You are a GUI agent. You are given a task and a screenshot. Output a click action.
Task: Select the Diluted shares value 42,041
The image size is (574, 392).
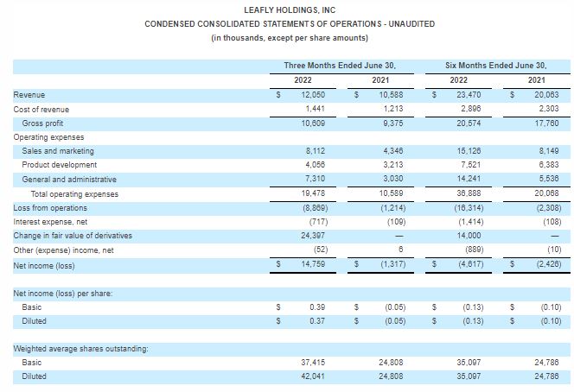tap(314, 376)
